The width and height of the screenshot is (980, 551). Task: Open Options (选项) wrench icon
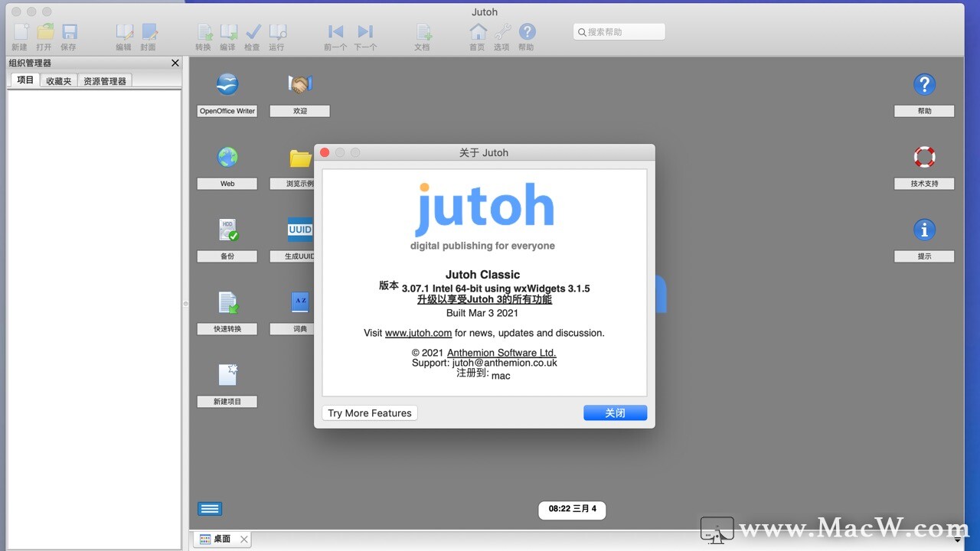click(x=502, y=32)
